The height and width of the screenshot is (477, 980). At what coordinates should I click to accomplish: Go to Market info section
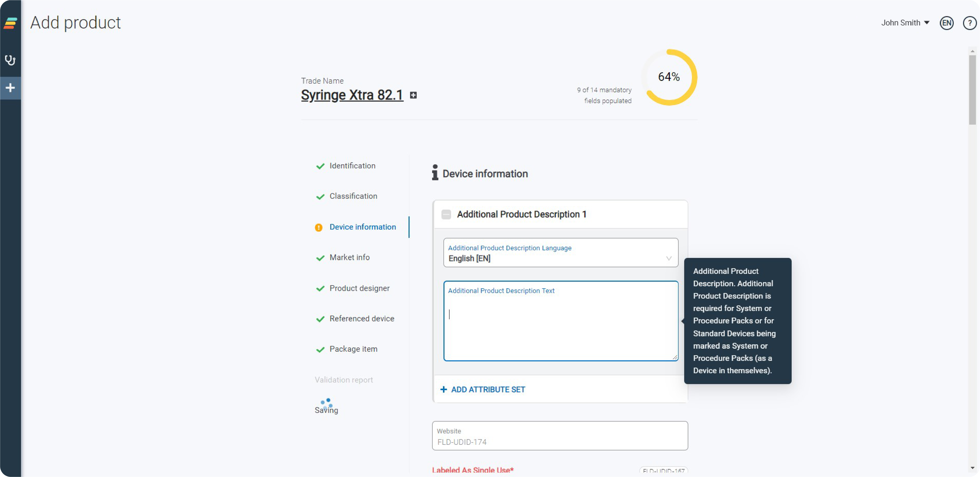coord(349,257)
